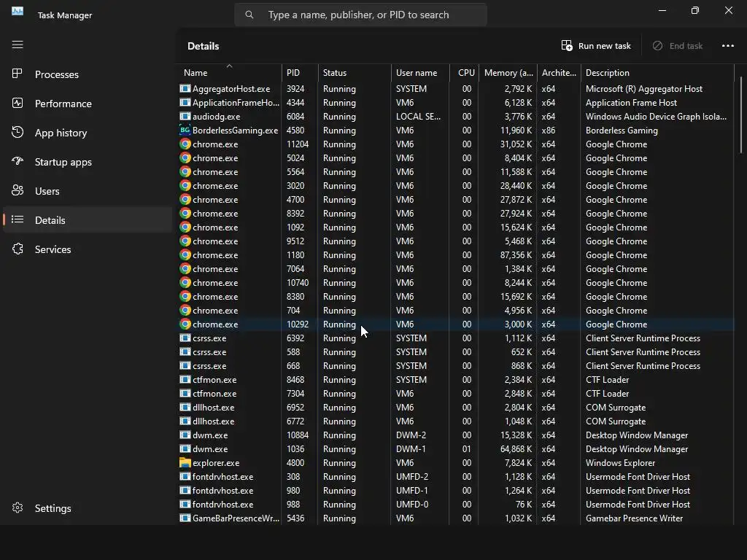This screenshot has height=560, width=747.
Task: Click the BorderlessGaming.exe BG icon
Action: pyautogui.click(x=185, y=130)
